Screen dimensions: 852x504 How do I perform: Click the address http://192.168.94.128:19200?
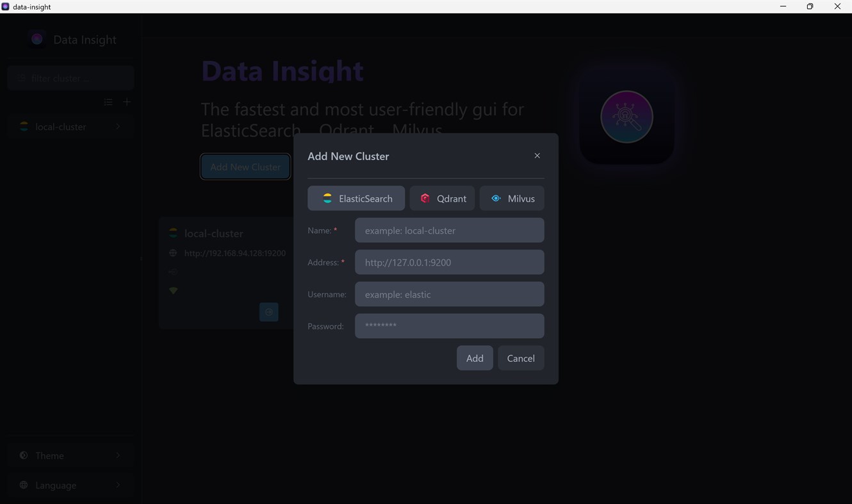(x=235, y=253)
